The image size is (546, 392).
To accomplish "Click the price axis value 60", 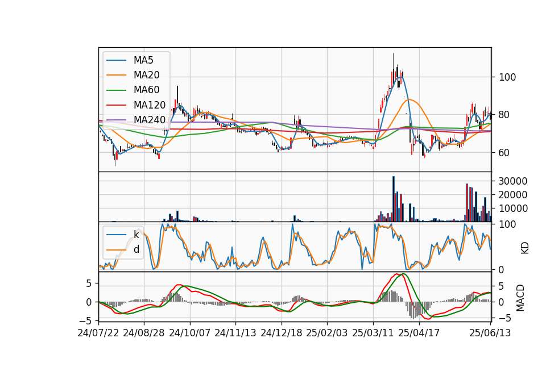I will (504, 153).
